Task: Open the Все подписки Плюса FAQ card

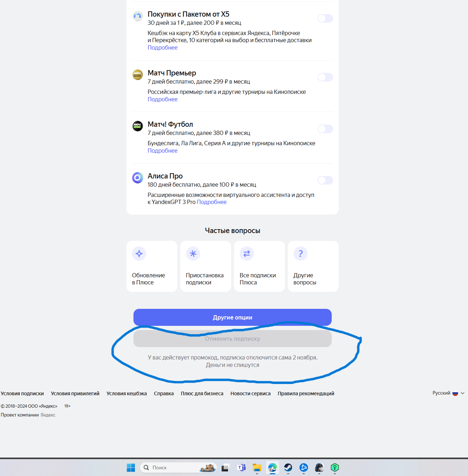Action: [x=259, y=266]
